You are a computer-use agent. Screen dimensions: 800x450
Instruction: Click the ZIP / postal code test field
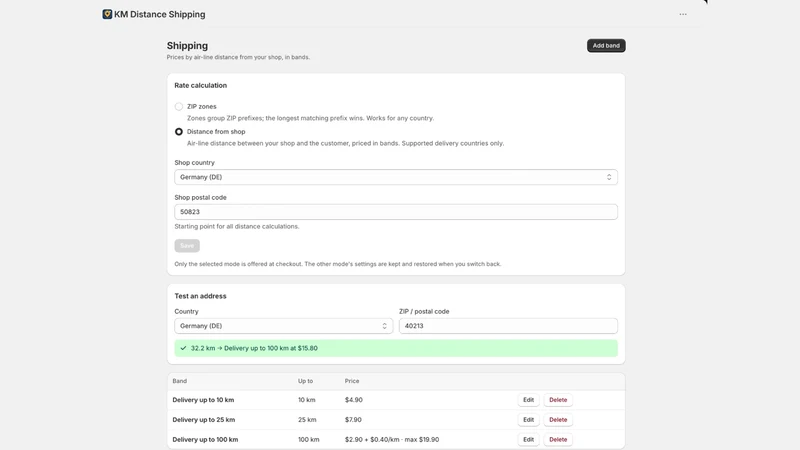point(508,326)
